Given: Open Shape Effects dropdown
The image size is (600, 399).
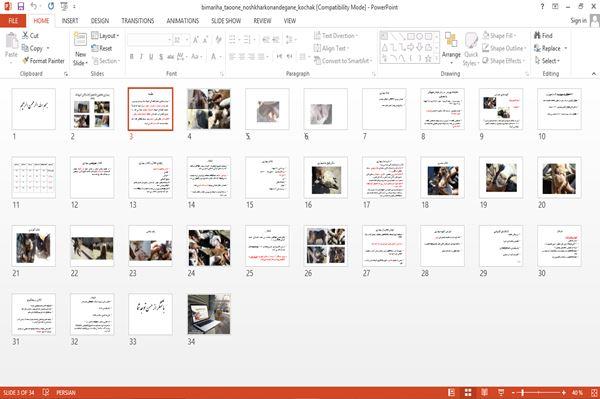Looking at the screenshot, I should pyautogui.click(x=504, y=61).
